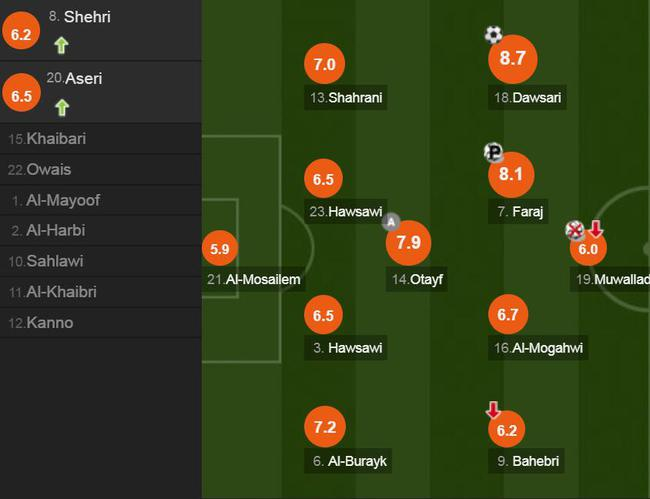Select Dawsari's 8.7 rating badge
Viewport: 650px width, 499px height.
coord(513,59)
